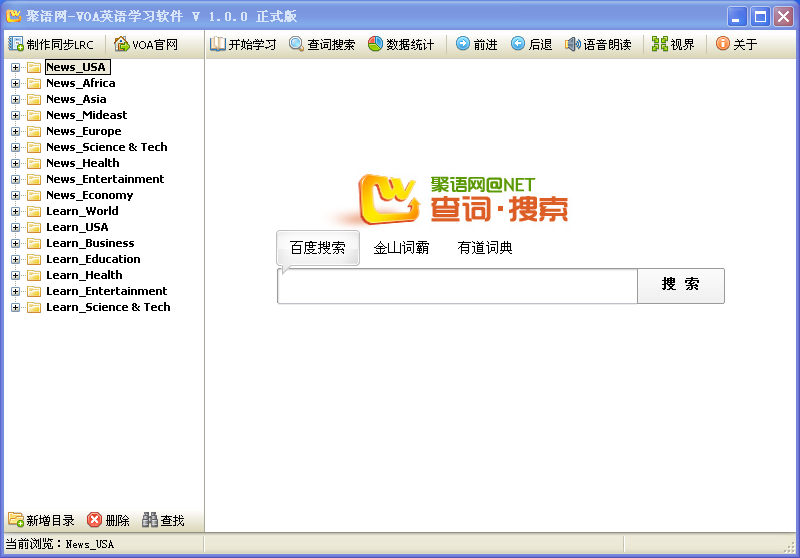This screenshot has width=800, height=558.
Task: Click the 制作同步LRC toolbar icon
Action: [x=16, y=44]
